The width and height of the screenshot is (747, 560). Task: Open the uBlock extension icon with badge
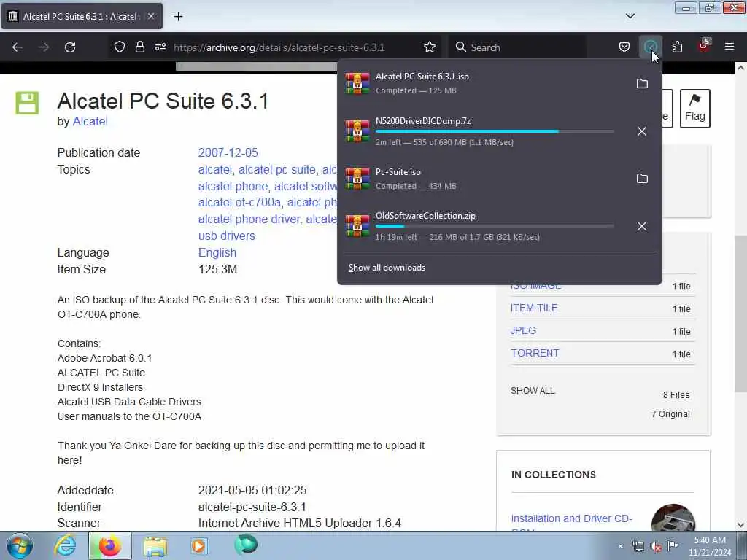click(704, 47)
